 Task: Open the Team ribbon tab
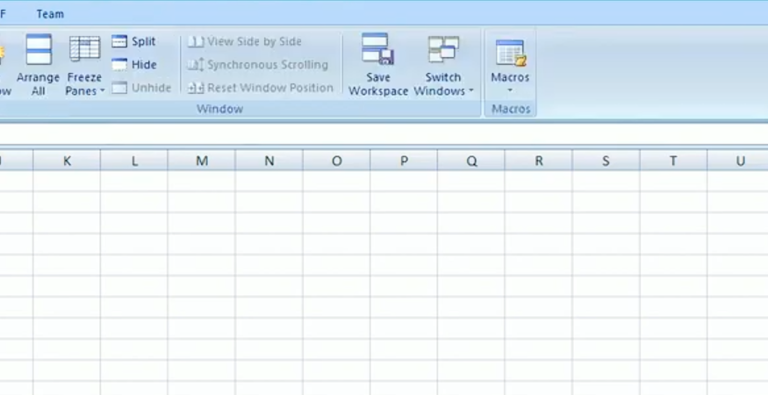coord(50,14)
